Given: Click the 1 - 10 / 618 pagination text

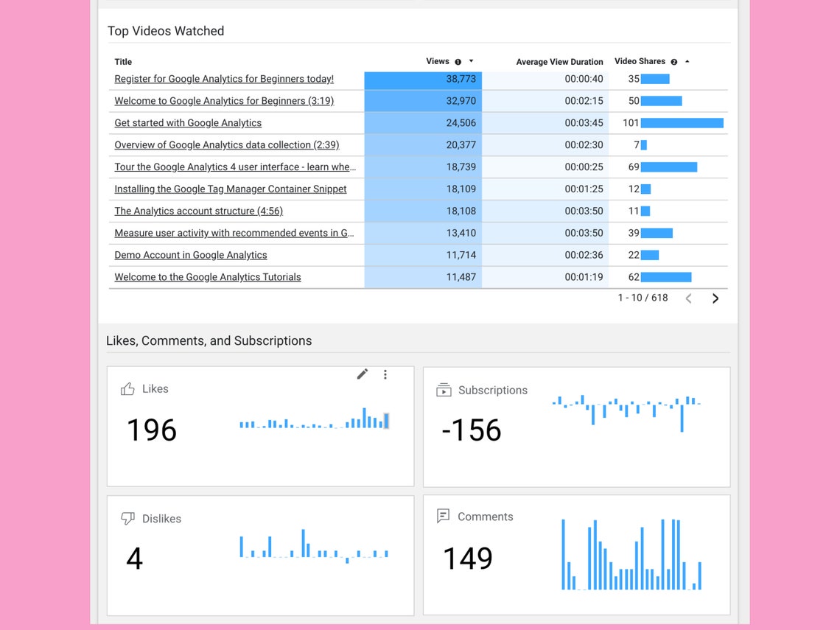Looking at the screenshot, I should tap(643, 298).
